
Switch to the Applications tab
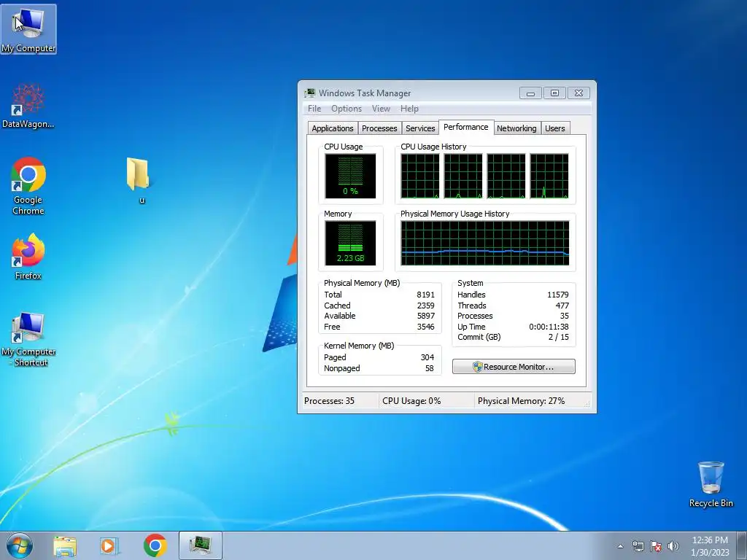click(x=333, y=128)
